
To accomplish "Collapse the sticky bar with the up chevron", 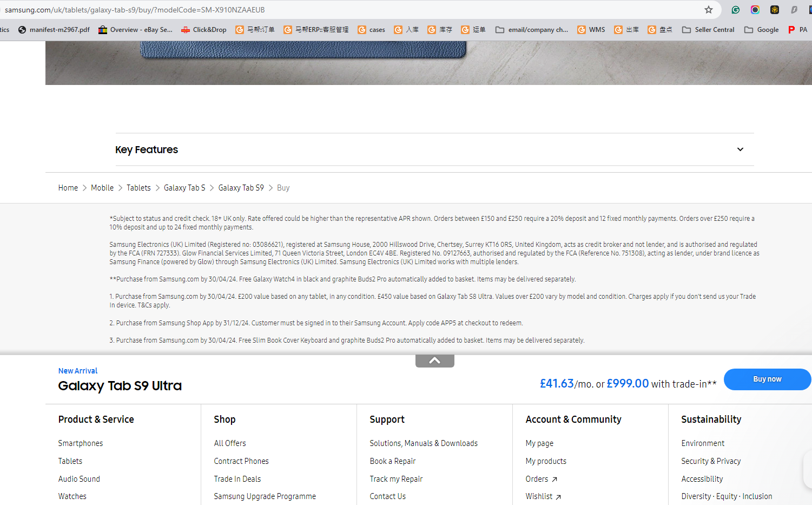I will [434, 360].
